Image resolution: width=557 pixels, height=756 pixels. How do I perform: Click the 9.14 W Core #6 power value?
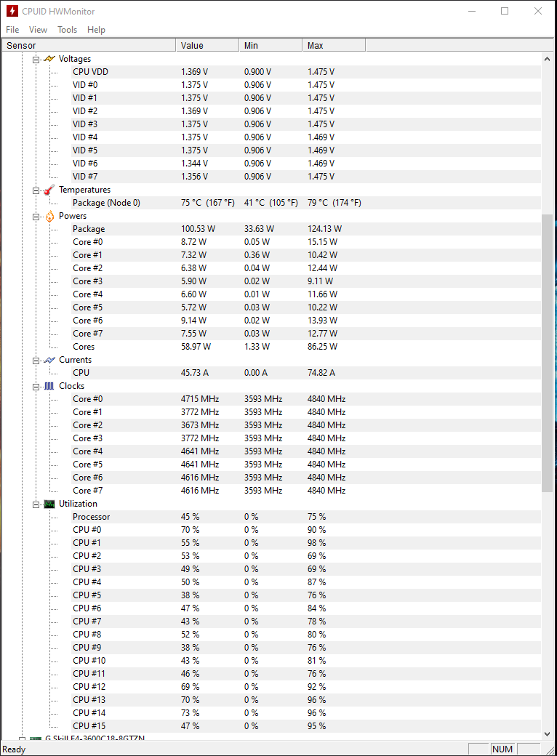(x=193, y=320)
